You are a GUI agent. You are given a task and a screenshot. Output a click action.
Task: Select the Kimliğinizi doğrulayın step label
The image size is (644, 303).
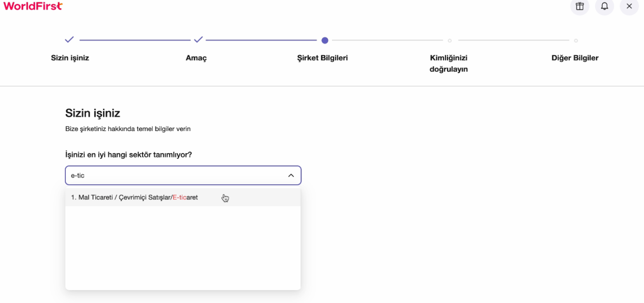click(x=449, y=63)
